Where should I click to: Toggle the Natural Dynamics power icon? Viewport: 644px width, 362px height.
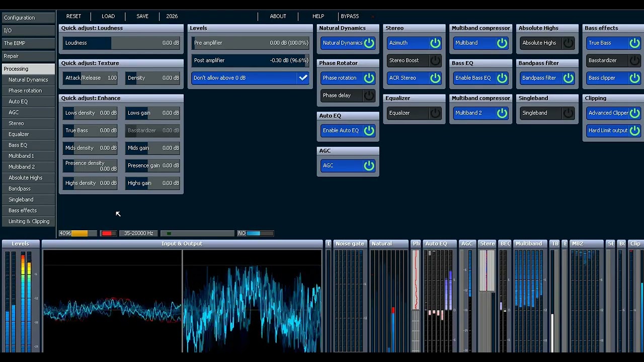(369, 43)
